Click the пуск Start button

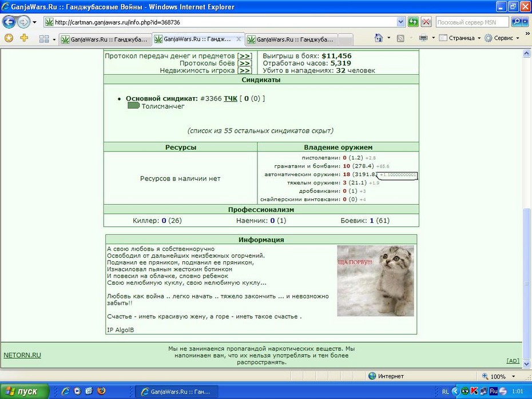25,391
